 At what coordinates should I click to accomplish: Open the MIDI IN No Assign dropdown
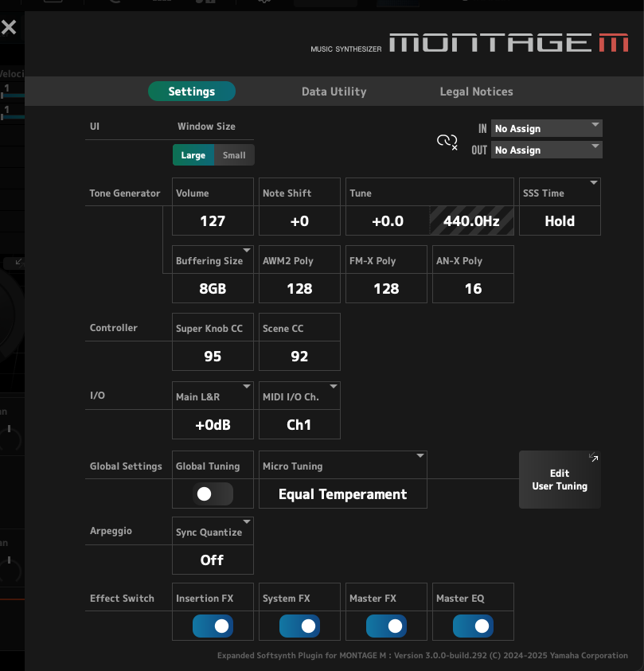pyautogui.click(x=546, y=128)
